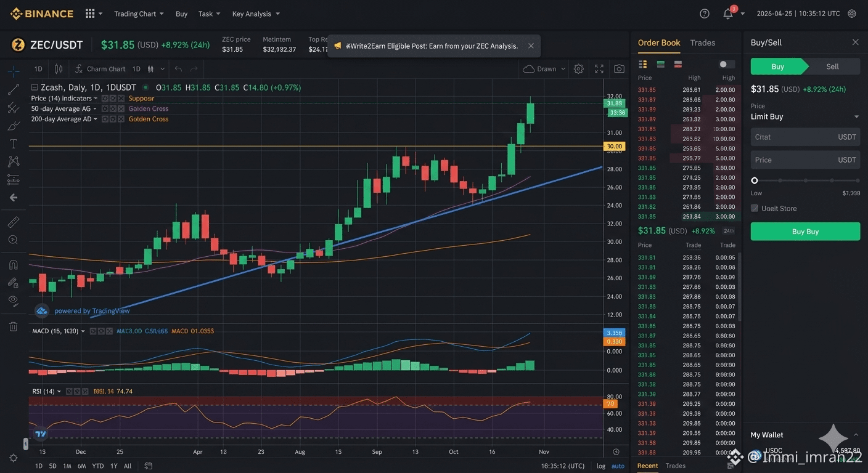
Task: Open the apps grid menu
Action: [94, 14]
